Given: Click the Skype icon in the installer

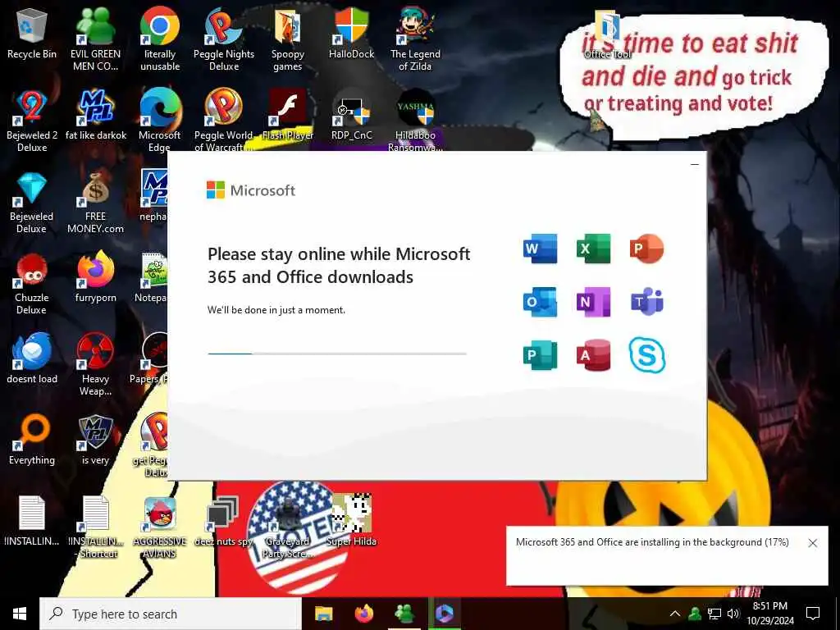Looking at the screenshot, I should (646, 354).
